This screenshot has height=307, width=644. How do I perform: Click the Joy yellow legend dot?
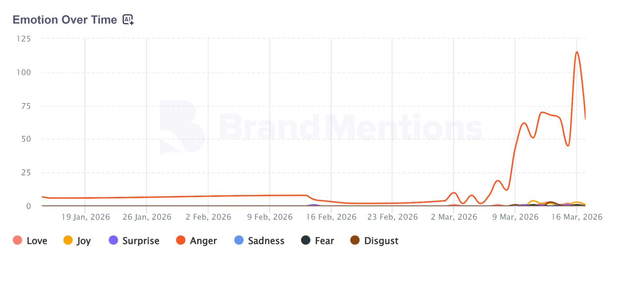point(68,240)
